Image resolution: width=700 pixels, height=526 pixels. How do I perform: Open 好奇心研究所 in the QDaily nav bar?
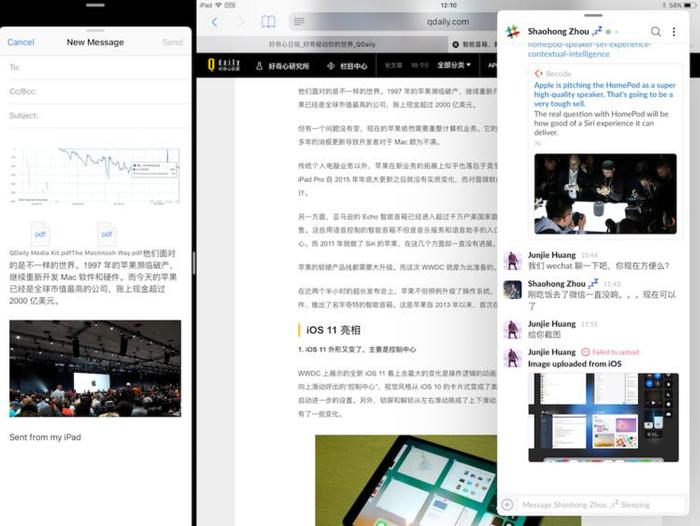click(x=288, y=66)
